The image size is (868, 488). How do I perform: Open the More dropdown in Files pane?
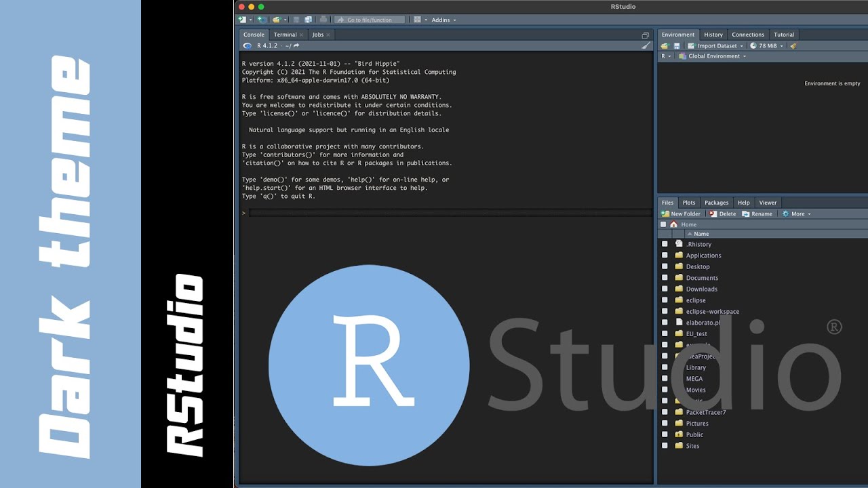(796, 213)
